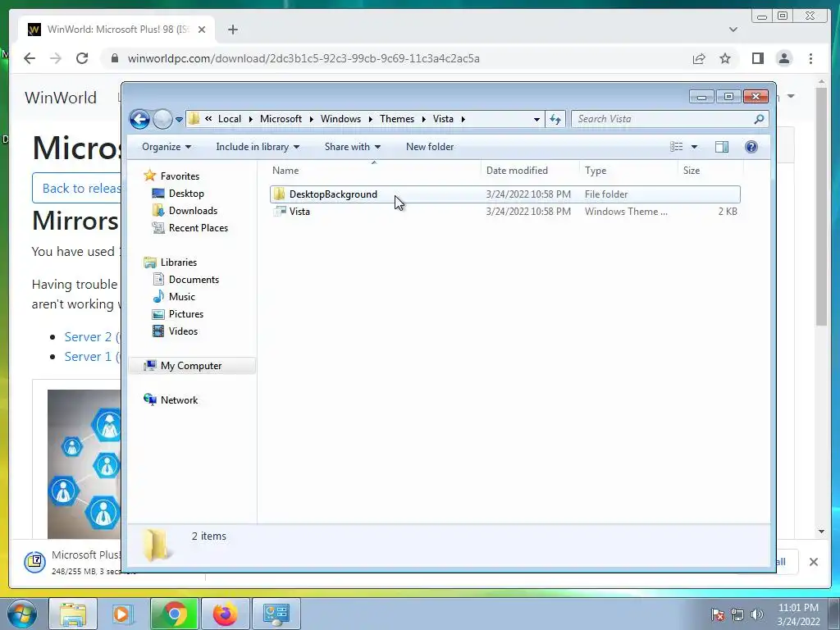Create a New folder

tap(430, 147)
